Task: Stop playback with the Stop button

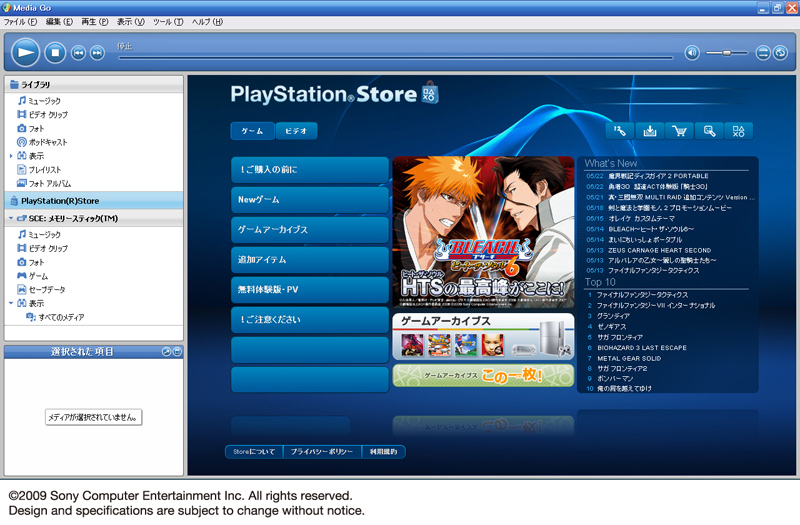Action: pos(55,52)
